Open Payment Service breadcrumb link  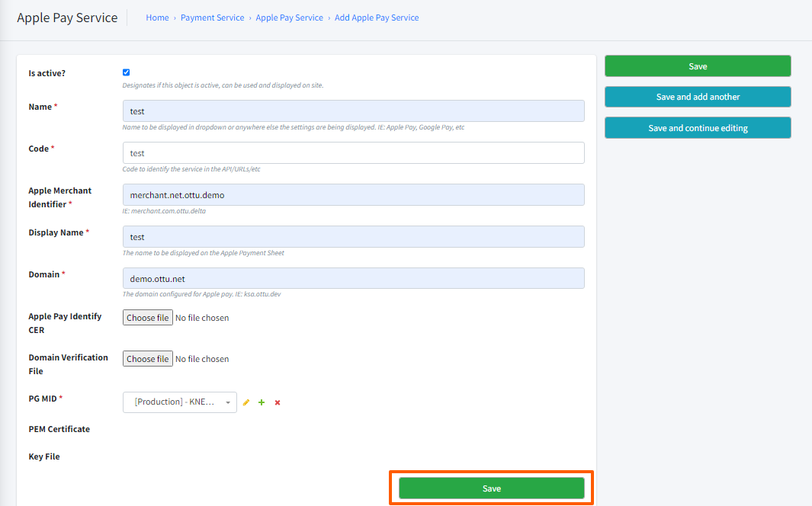coord(212,18)
